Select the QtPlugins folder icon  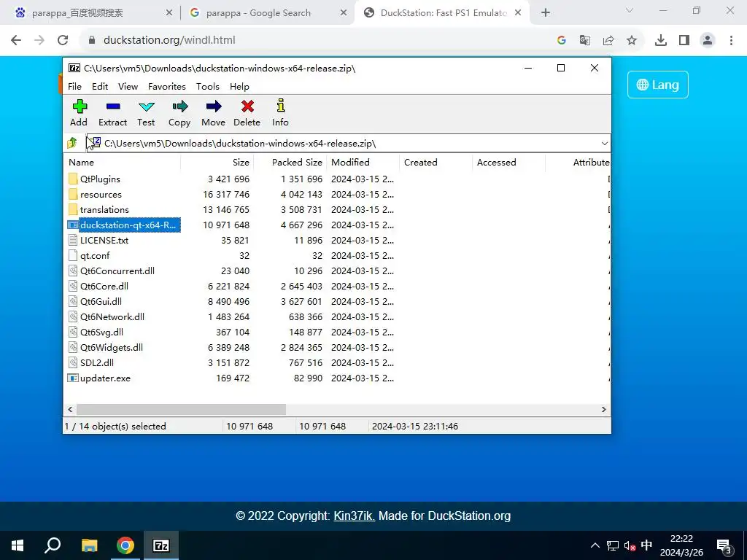(x=73, y=179)
